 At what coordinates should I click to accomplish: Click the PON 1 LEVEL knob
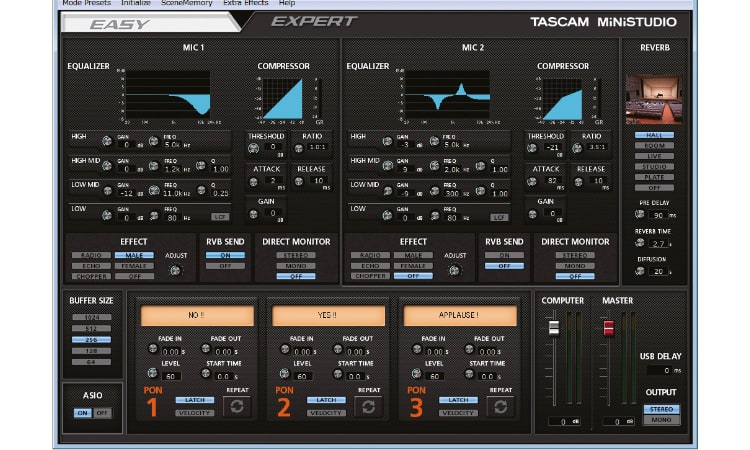153,373
